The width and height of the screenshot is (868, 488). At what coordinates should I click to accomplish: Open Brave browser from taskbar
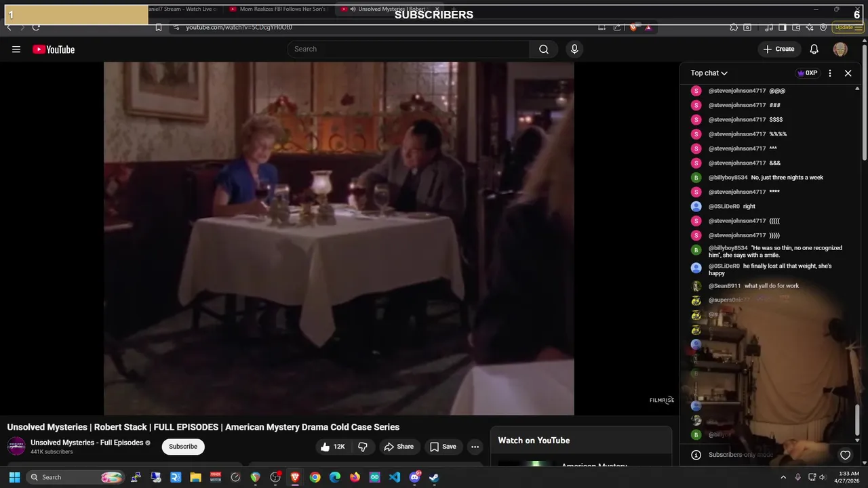coord(295,477)
